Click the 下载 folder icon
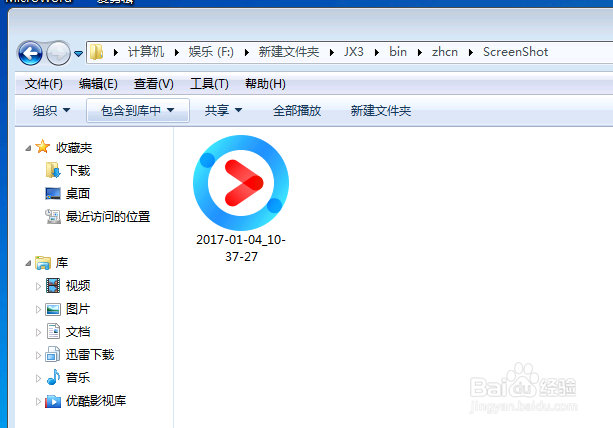This screenshot has height=428, width=613. (x=53, y=170)
